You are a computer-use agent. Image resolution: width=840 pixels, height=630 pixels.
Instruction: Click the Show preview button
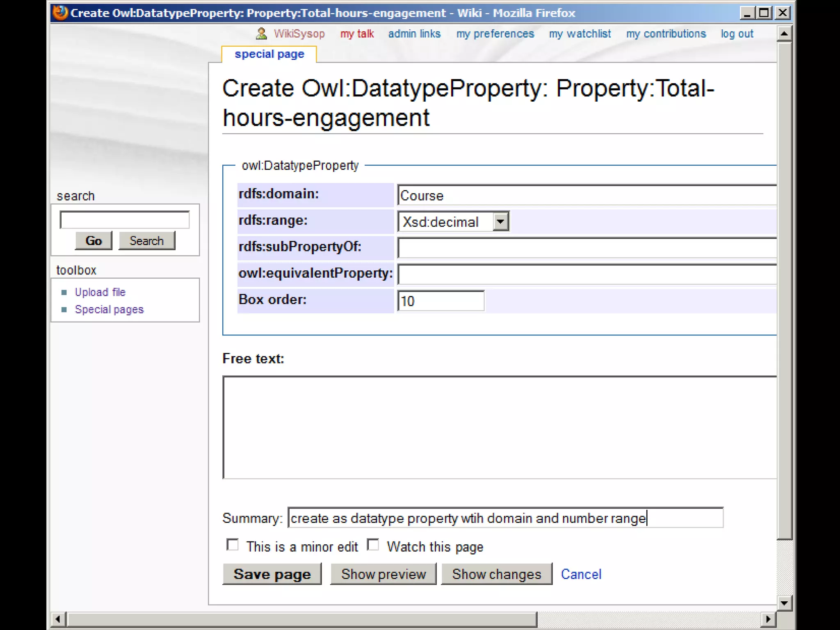point(383,574)
